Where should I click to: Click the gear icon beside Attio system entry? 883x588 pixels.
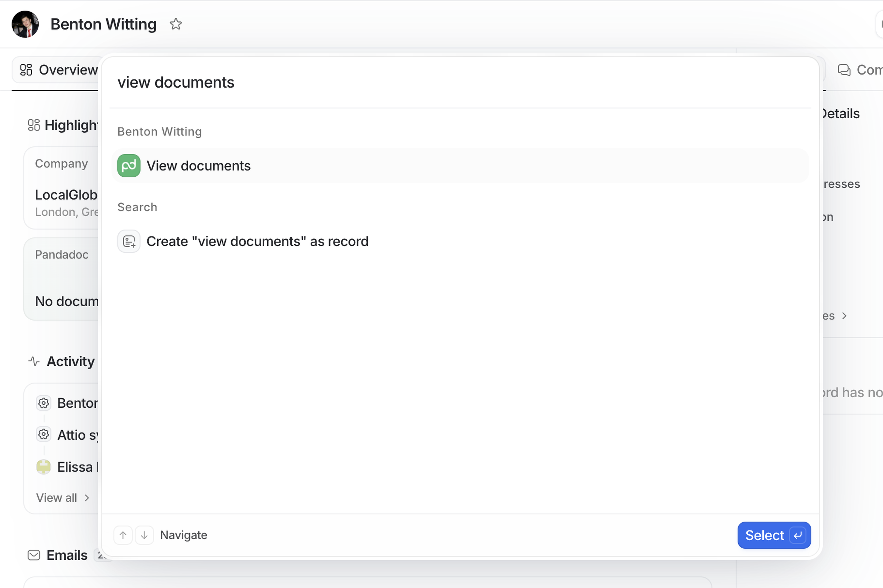tap(43, 435)
